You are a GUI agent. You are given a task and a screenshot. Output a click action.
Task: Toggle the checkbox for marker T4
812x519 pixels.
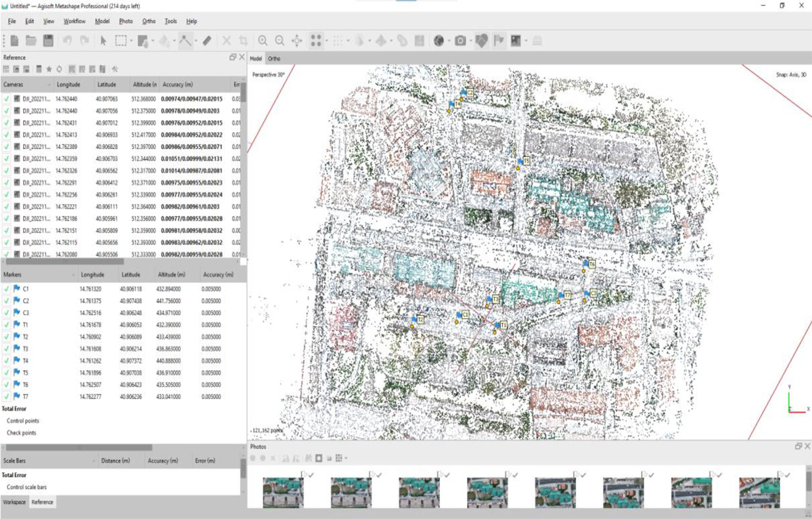[7, 361]
